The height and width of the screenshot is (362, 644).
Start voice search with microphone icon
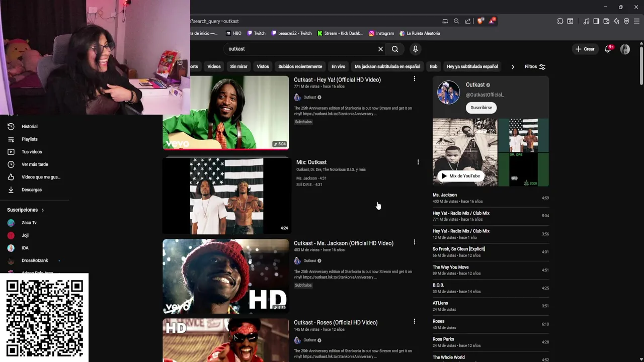(x=415, y=49)
